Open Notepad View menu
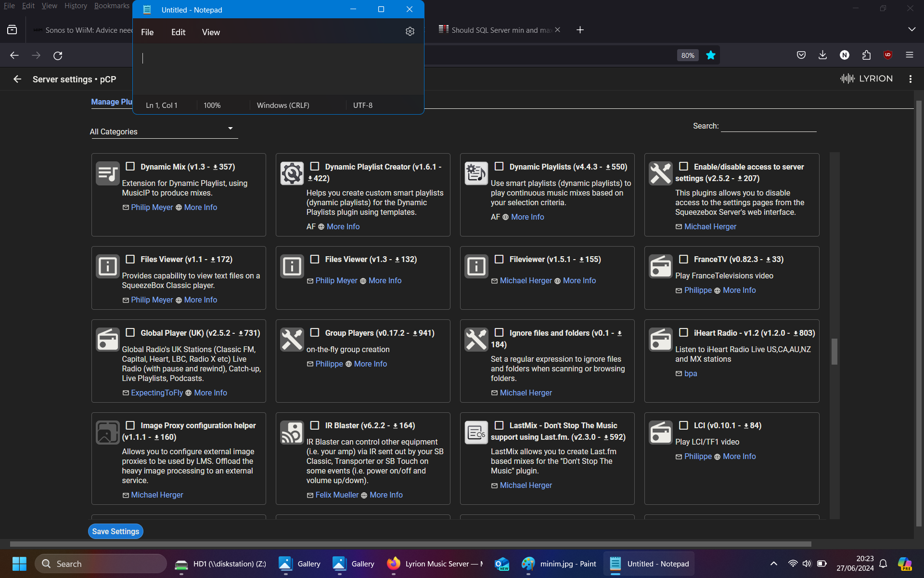The image size is (924, 578). pyautogui.click(x=211, y=32)
